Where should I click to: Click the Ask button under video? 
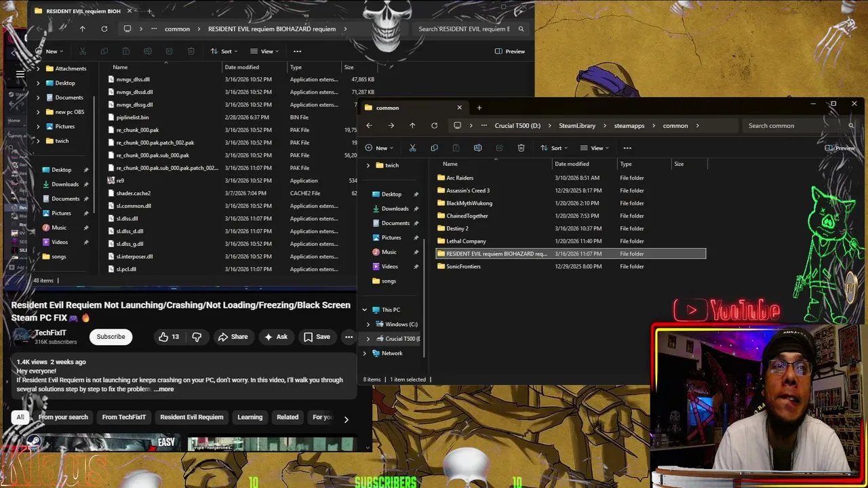pos(276,337)
